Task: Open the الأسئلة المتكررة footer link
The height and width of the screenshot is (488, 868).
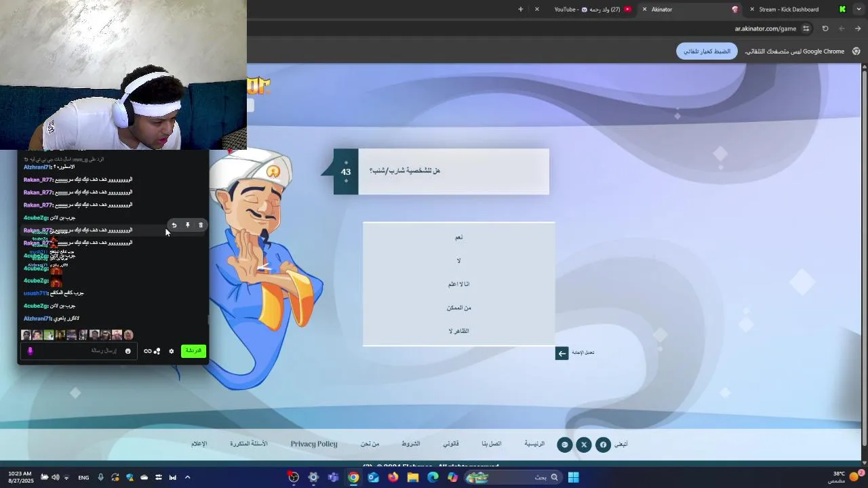Action: (249, 444)
